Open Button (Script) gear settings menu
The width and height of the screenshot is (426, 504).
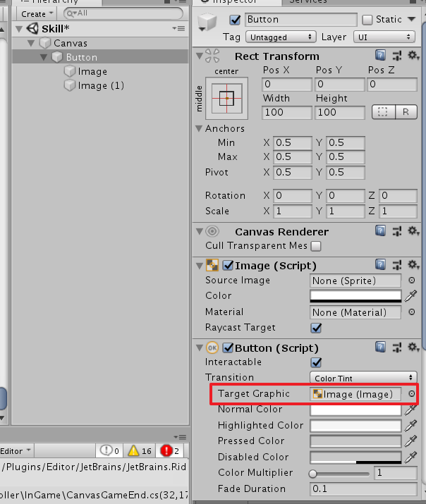413,347
